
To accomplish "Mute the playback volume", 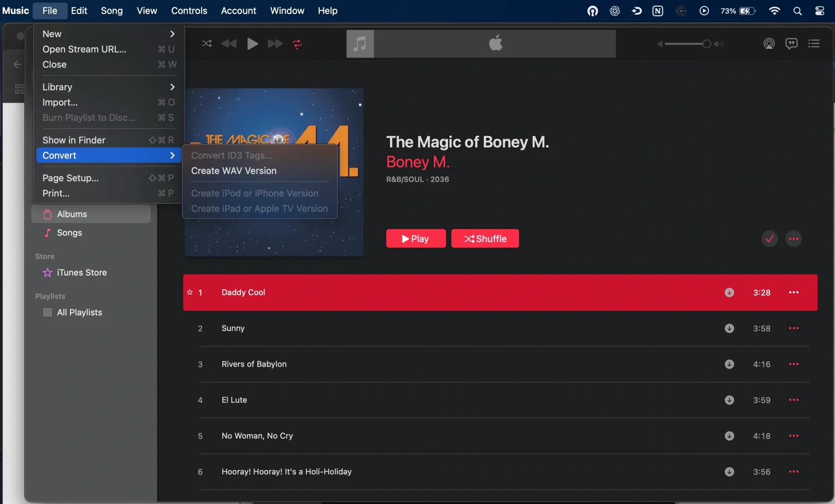I will (x=660, y=44).
